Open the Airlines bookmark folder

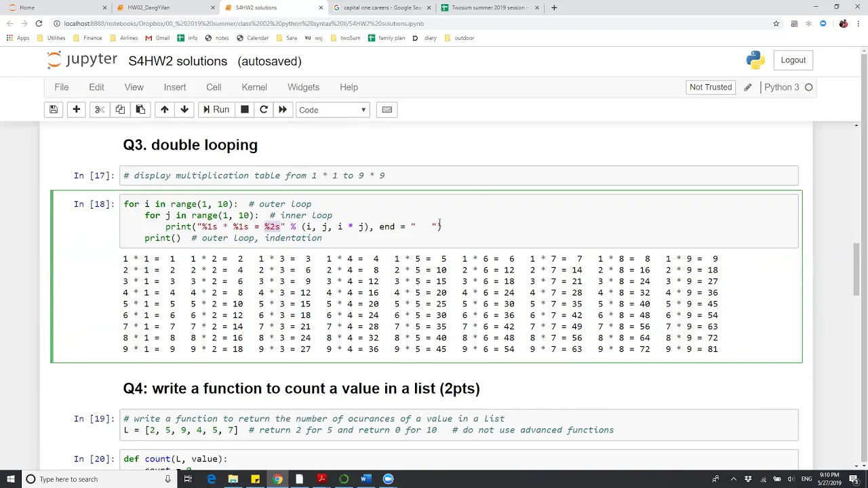pos(123,38)
